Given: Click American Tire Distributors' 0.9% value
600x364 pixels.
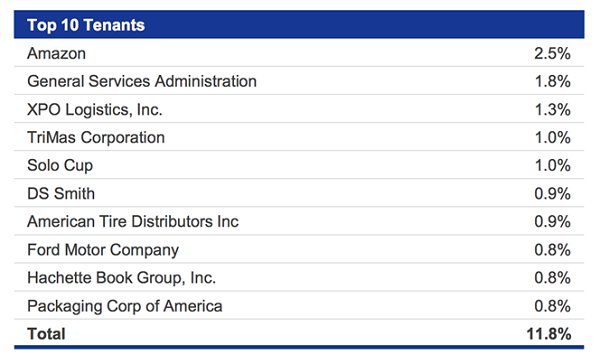Looking at the screenshot, I should [552, 222].
